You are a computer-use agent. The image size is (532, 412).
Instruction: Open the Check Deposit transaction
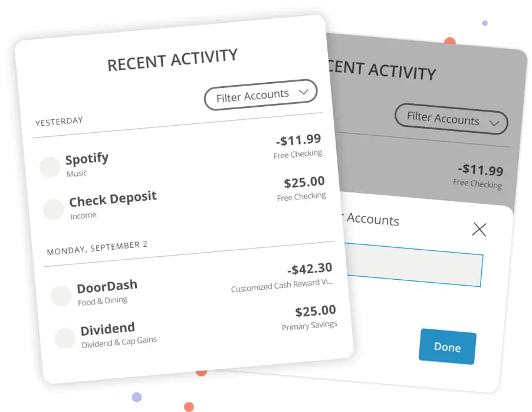(113, 200)
